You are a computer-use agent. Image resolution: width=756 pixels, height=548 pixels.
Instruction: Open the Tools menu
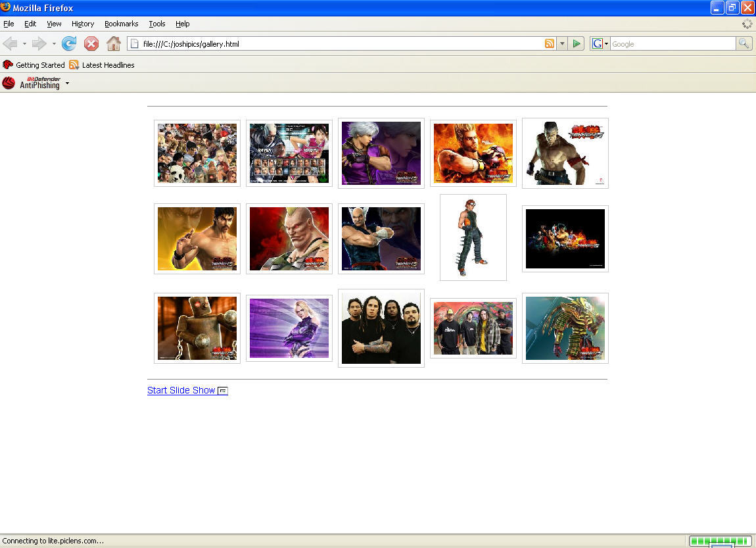[x=156, y=24]
